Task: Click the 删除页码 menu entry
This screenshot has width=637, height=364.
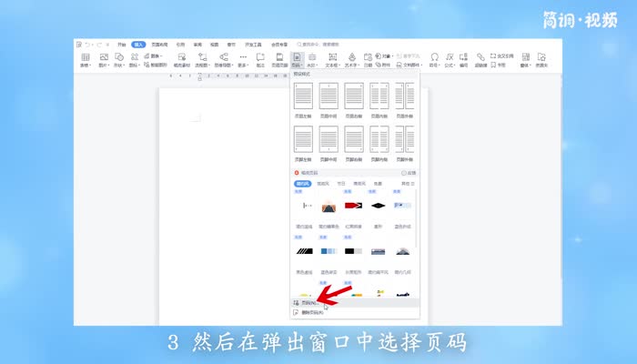Action: pyautogui.click(x=309, y=312)
